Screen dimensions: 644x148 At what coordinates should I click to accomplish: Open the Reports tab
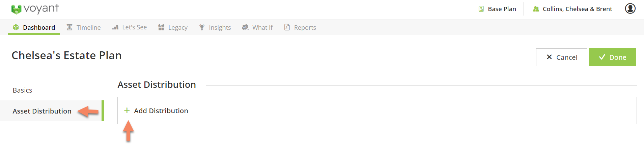[305, 28]
